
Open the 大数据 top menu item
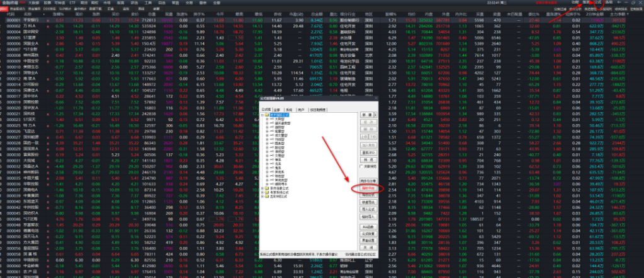click(x=33, y=2)
